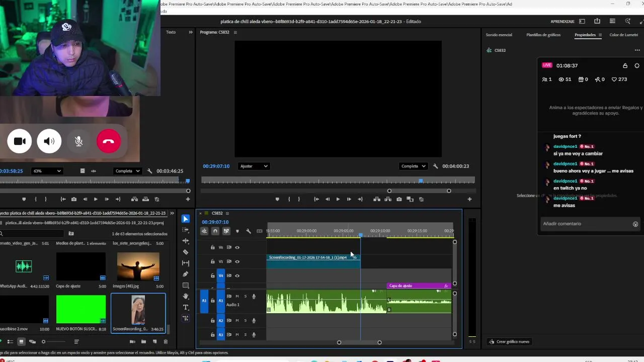The width and height of the screenshot is (644, 362).
Task: Switch to Plantillas de gráficos tab
Action: point(543,35)
